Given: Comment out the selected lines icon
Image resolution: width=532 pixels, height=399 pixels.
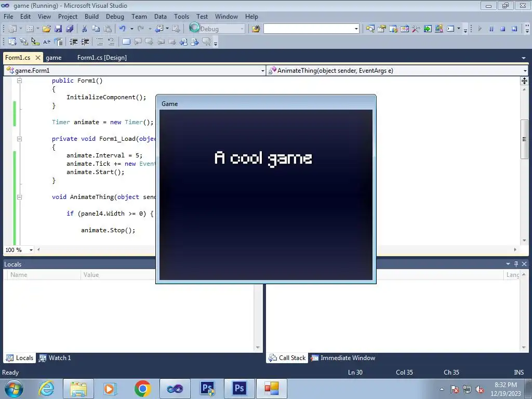Looking at the screenshot, I should coord(99,42).
